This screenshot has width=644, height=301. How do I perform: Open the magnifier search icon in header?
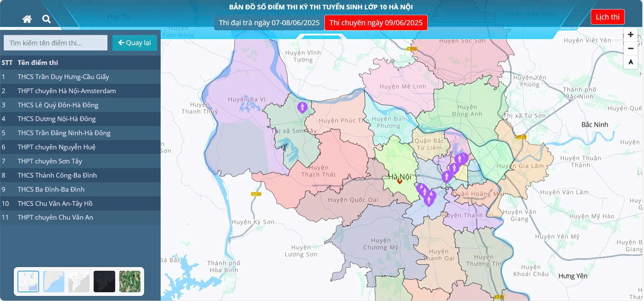tap(46, 19)
